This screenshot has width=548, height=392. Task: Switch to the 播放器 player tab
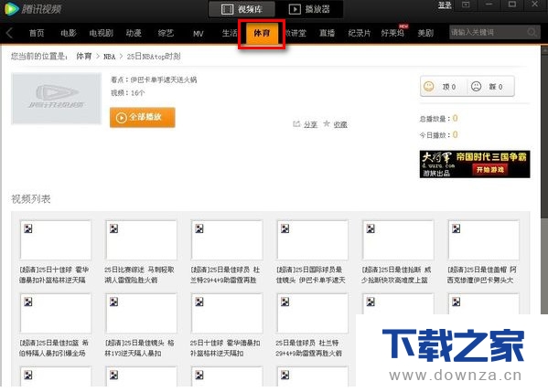click(x=309, y=9)
